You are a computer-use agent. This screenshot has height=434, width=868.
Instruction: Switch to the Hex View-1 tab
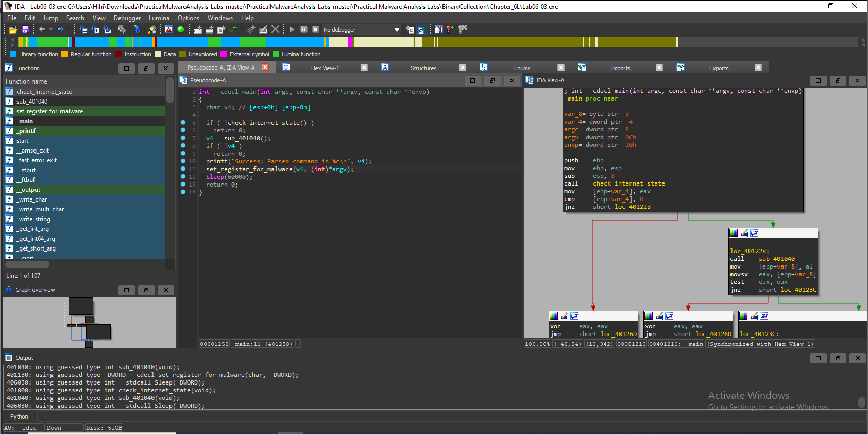[x=325, y=68]
